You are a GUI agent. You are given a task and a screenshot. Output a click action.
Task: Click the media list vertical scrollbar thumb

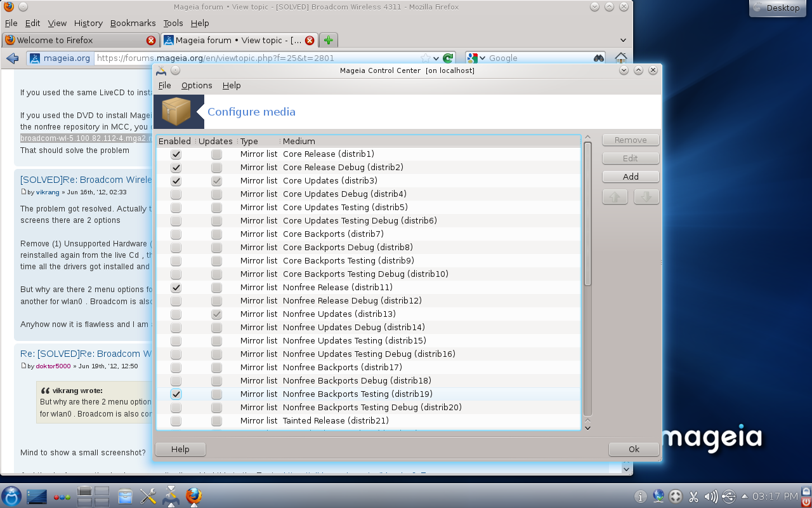587,214
